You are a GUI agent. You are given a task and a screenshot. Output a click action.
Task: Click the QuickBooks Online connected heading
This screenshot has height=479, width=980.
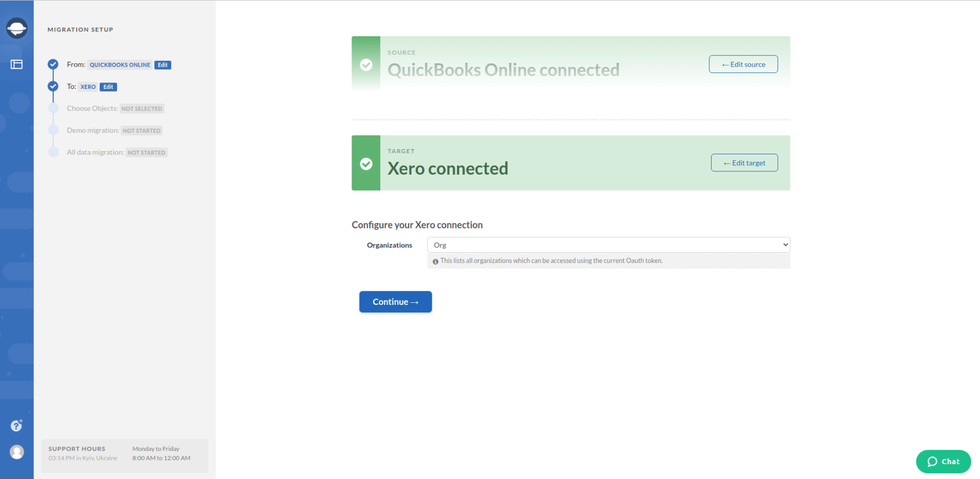(503, 70)
